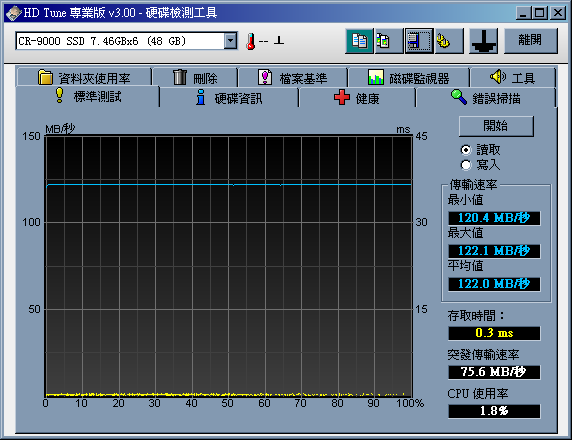Click the copy text to clipboard icon

pyautogui.click(x=359, y=41)
